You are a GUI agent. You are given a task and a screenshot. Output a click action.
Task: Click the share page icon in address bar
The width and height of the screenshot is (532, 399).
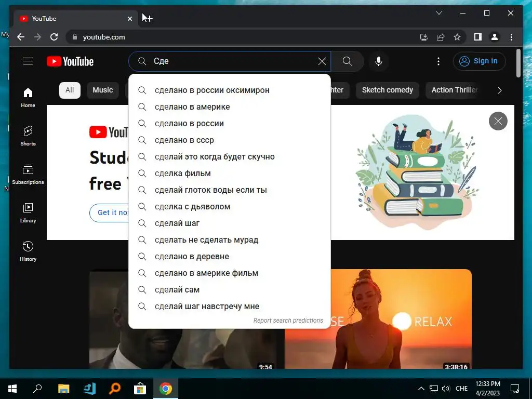pos(441,37)
